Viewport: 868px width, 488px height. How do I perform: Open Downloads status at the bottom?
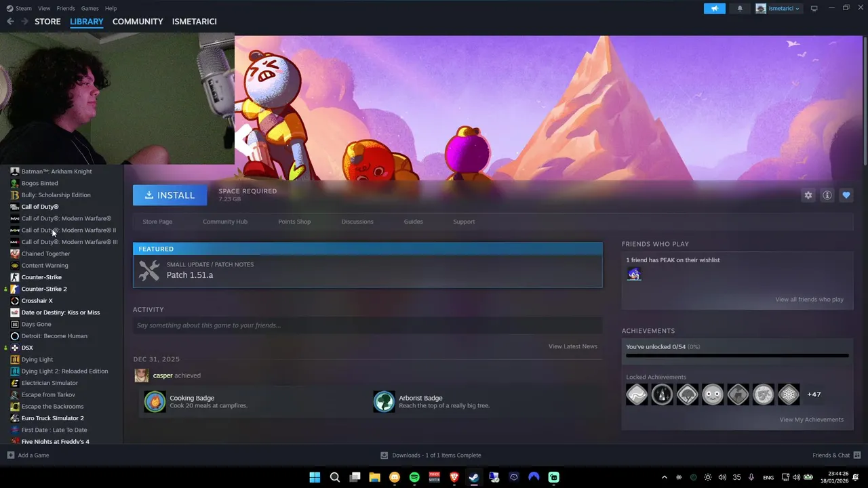click(431, 455)
